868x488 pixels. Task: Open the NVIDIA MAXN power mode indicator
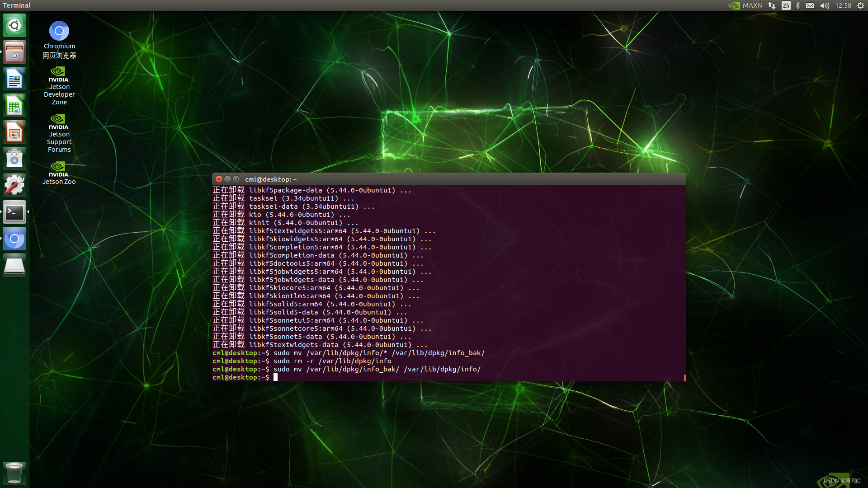(x=745, y=5)
